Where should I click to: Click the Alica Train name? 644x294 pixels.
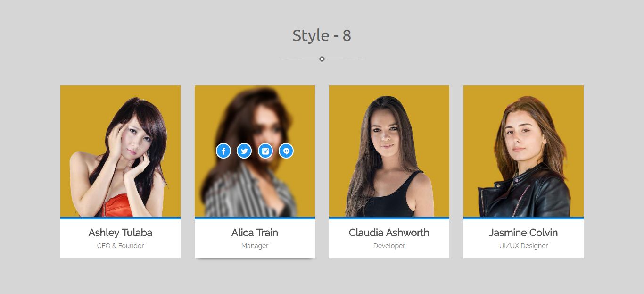click(x=255, y=233)
